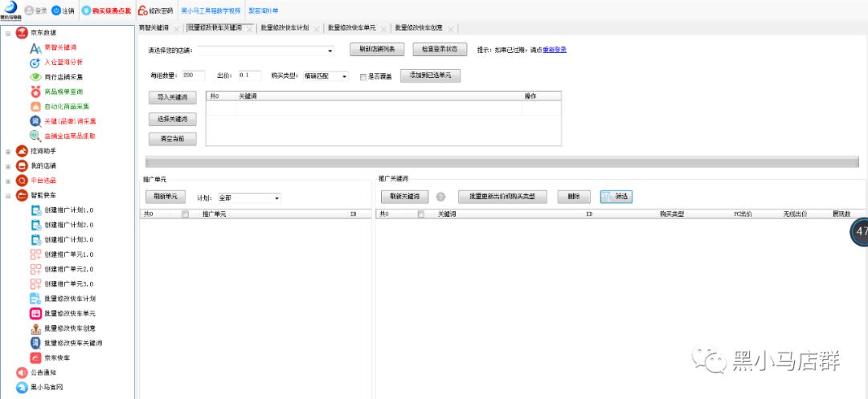Click the 挖词助手 icon
This screenshot has height=399, width=868.
coord(22,151)
